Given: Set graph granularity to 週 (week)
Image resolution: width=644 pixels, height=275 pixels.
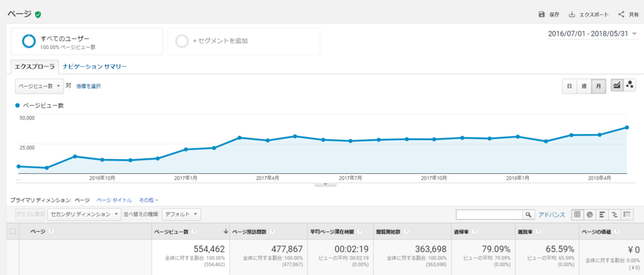Looking at the screenshot, I should [584, 87].
